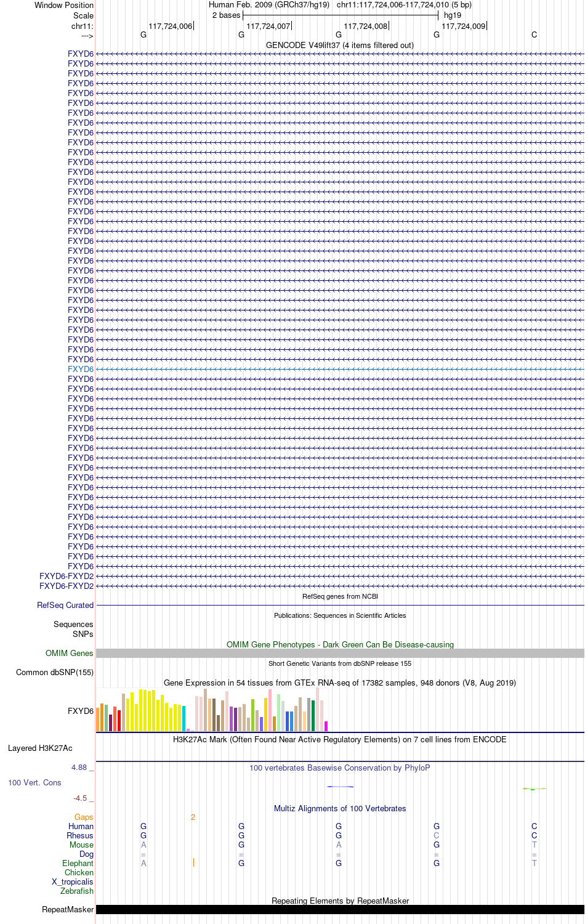Click the gray OMIM Genes bar
Viewport: 585px width, 924px height.
[340, 653]
